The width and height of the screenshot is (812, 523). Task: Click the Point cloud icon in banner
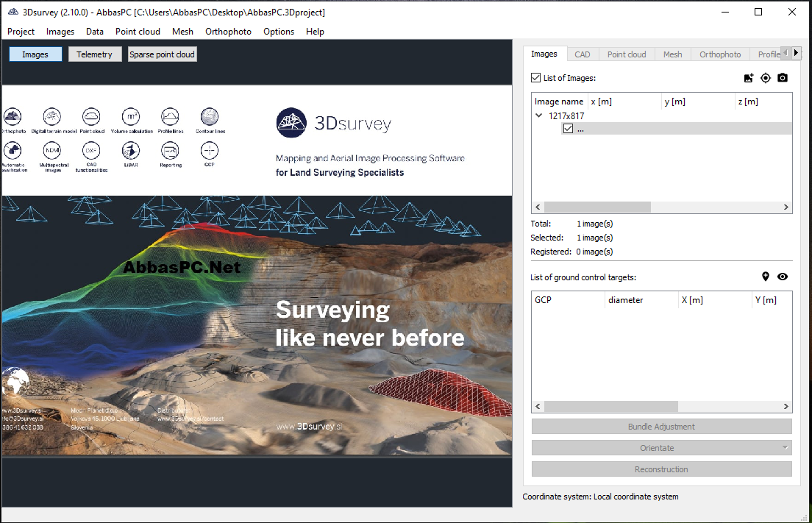click(92, 117)
